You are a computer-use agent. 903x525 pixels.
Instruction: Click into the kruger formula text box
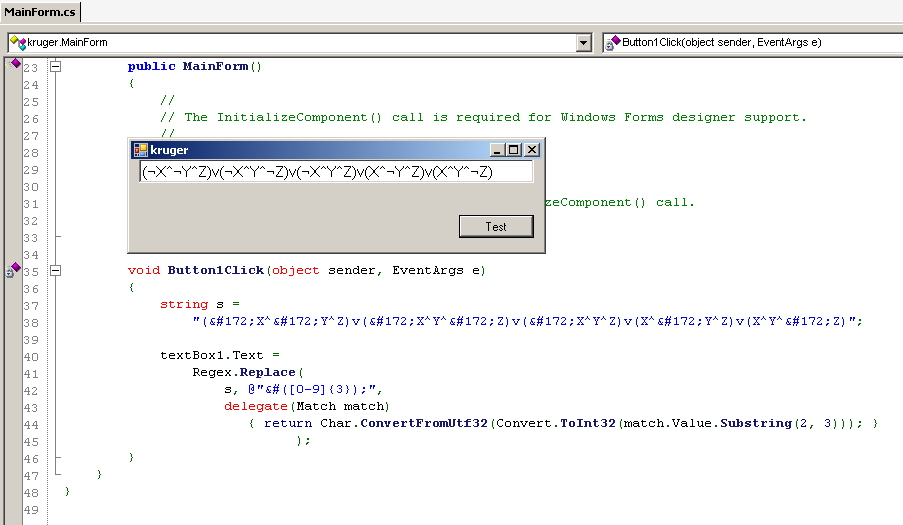tap(336, 172)
